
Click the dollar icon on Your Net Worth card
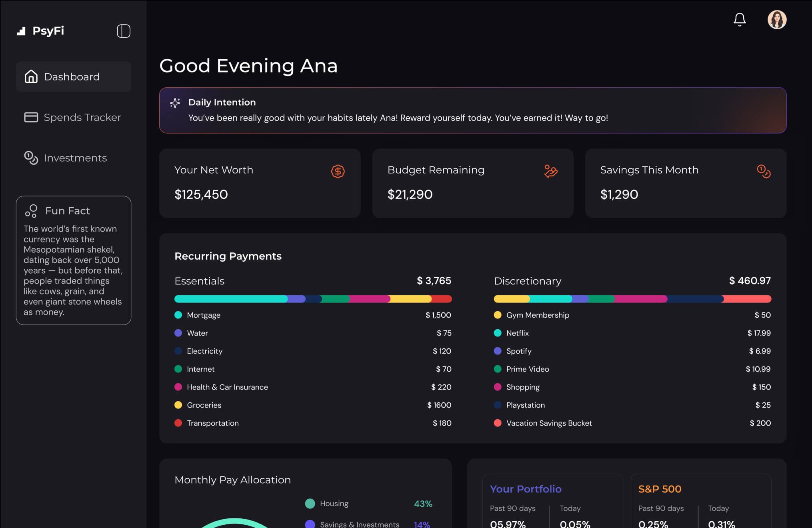[x=338, y=172]
